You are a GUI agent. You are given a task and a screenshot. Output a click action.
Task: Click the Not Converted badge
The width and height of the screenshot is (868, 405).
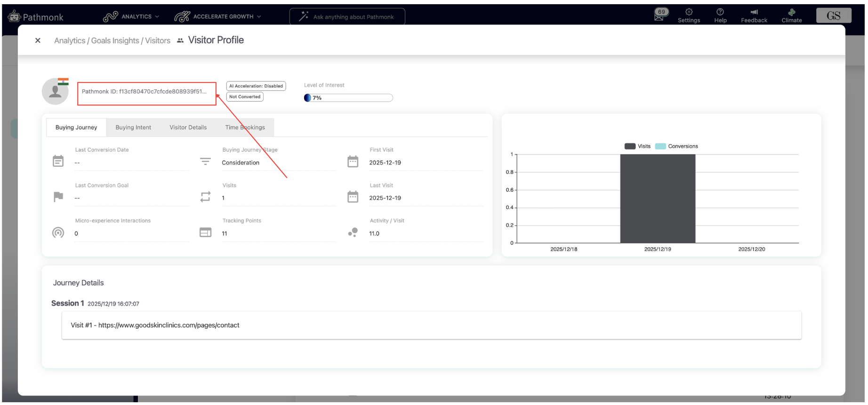pos(245,97)
